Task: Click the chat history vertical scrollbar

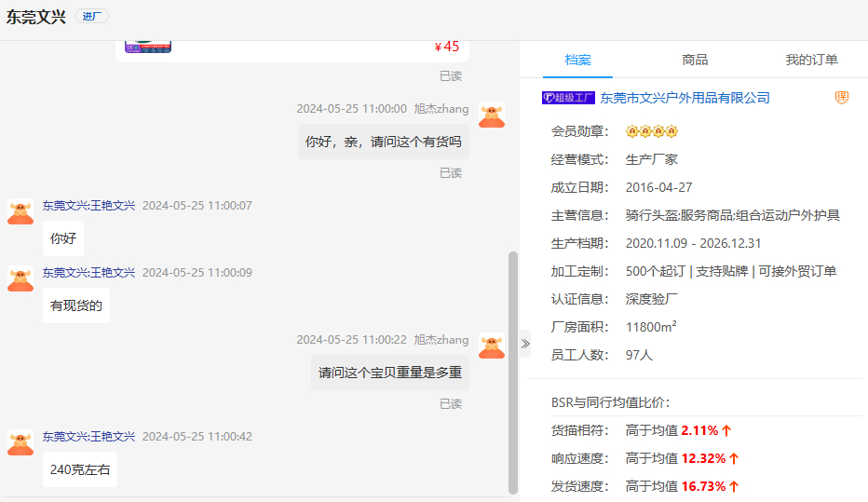Action: [x=512, y=373]
